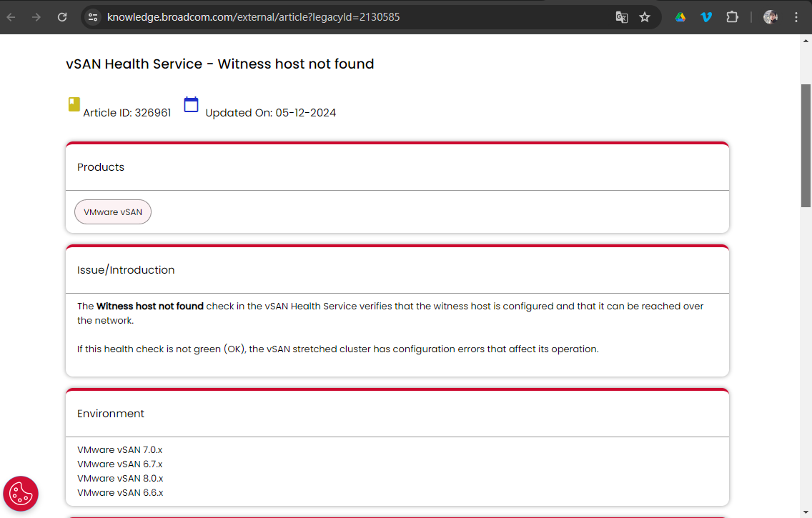Image resolution: width=812 pixels, height=518 pixels.
Task: Click 'VMware vSAN 6.6.x' line
Action: pos(120,493)
